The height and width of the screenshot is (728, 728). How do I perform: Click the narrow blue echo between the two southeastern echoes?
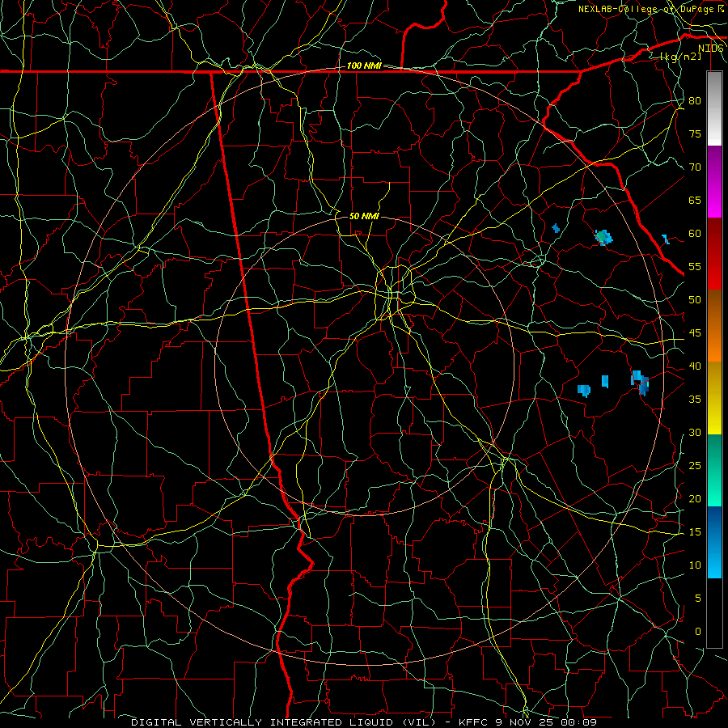[x=605, y=381]
